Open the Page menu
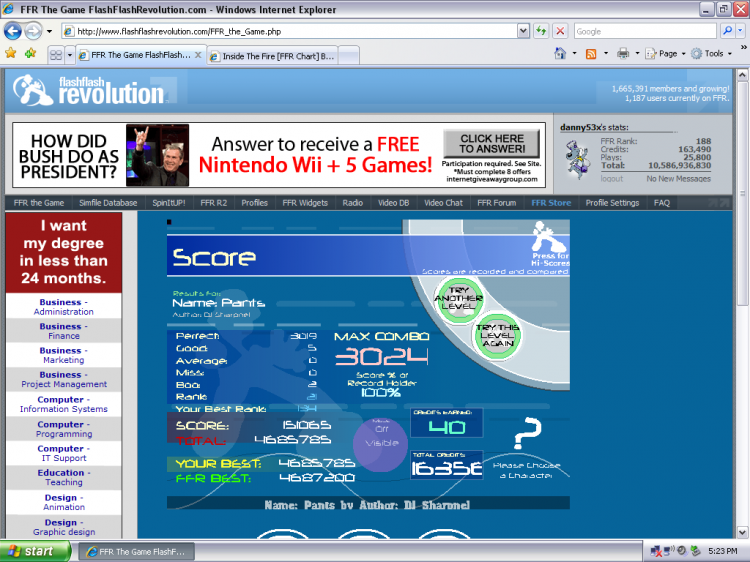 click(665, 54)
